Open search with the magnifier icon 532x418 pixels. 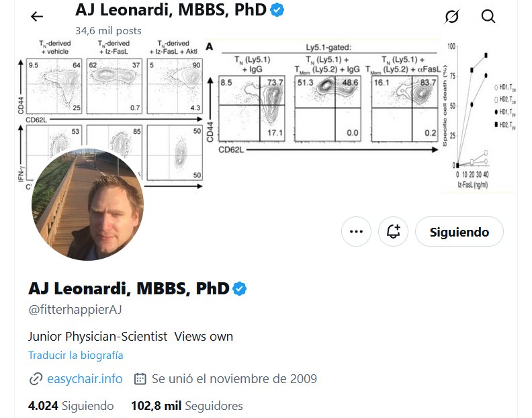[488, 17]
